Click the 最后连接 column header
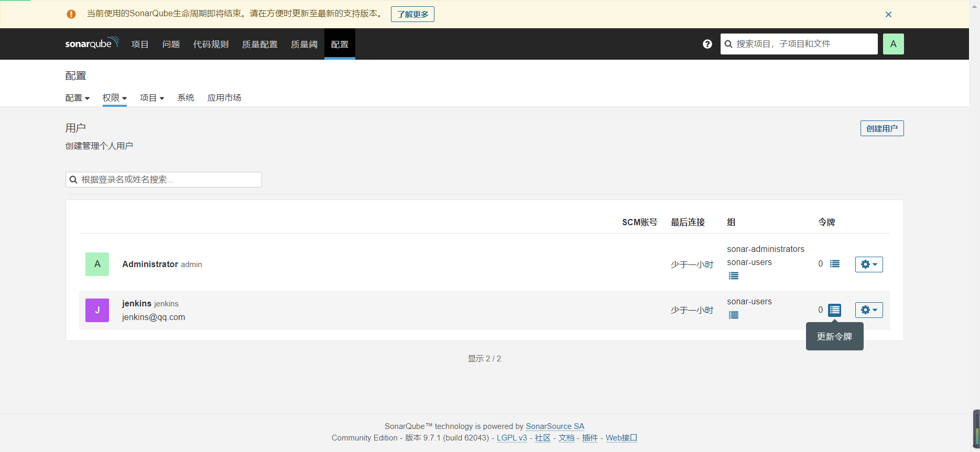 [688, 222]
